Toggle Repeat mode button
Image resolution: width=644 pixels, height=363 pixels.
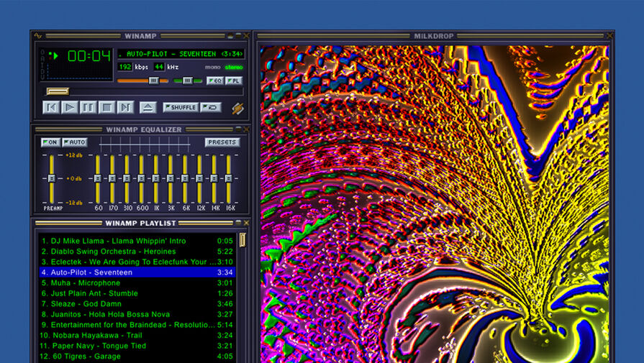pos(211,108)
